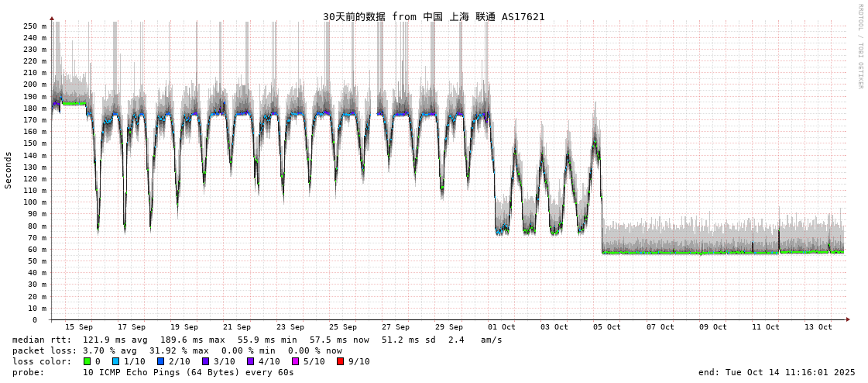Screen dimensions: 868x383
Task: Click the magenta 5/10 loss swatch
Action: pos(295,361)
